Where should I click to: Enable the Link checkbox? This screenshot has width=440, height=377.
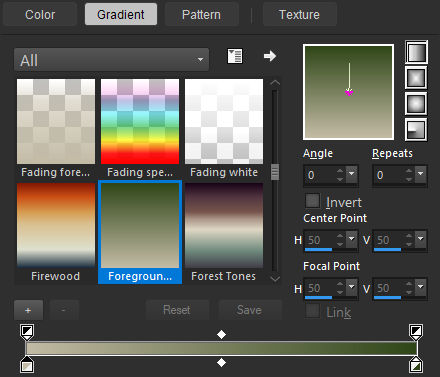click(312, 311)
